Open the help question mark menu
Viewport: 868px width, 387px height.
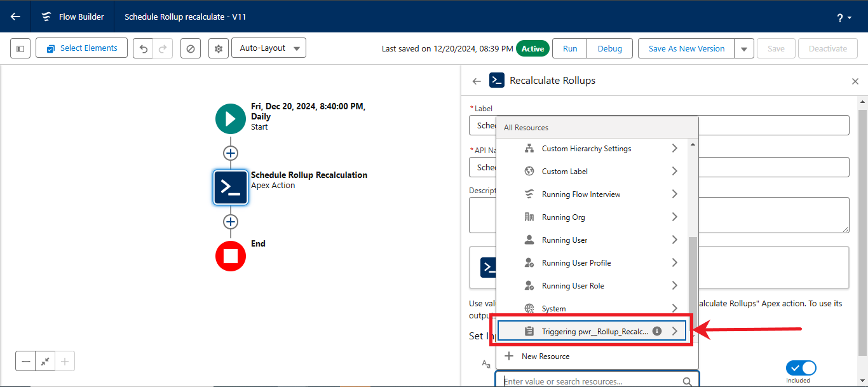coord(844,17)
